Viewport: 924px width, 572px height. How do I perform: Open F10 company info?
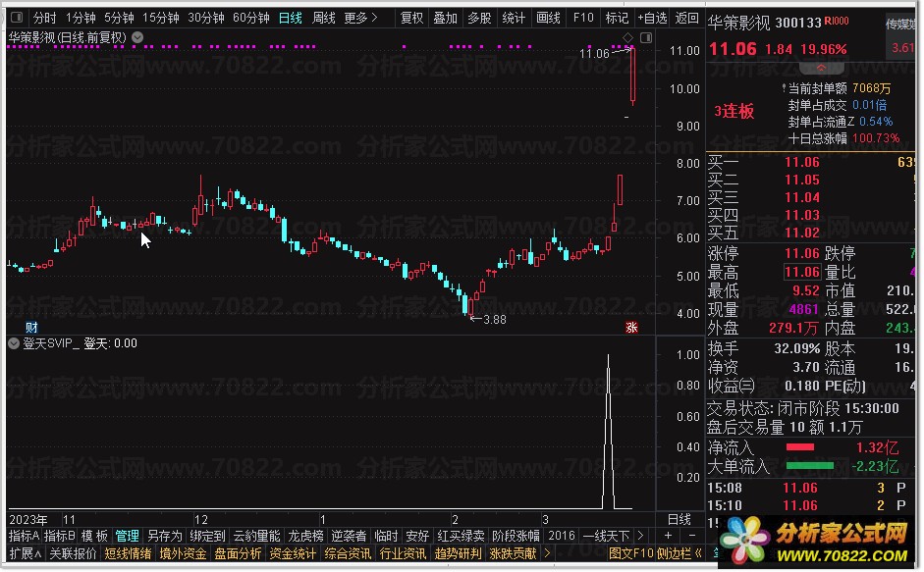(583, 18)
